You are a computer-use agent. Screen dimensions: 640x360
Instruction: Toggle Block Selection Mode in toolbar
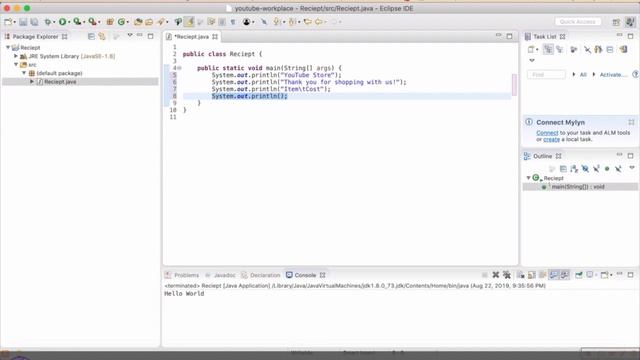(222, 22)
